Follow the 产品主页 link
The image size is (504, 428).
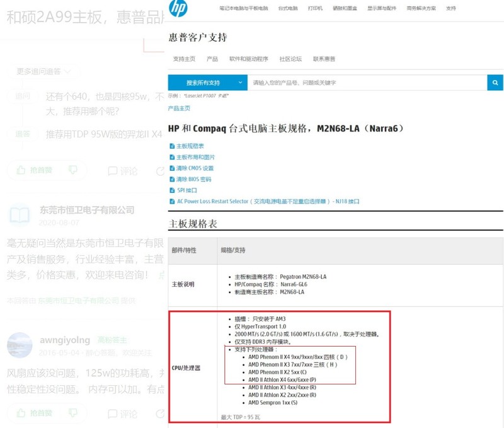(179, 108)
